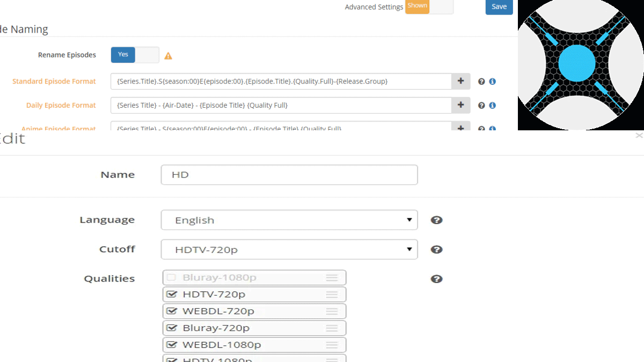The height and width of the screenshot is (362, 644).
Task: Uncheck the HDTV-720p quality checkbox
Action: (x=172, y=294)
